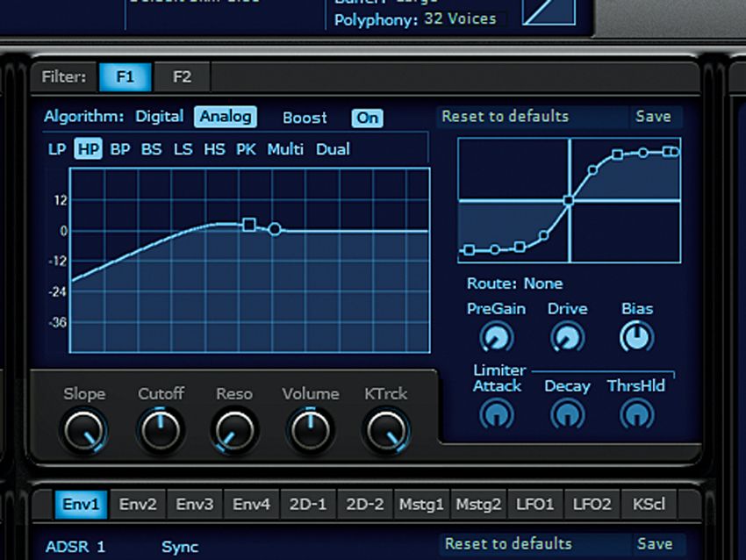Toggle Boost off
Screen dimensions: 746x560
point(367,118)
